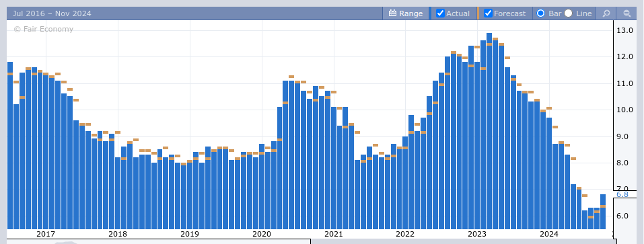
Task: Switch the chart to Line mode
Action: coord(569,13)
